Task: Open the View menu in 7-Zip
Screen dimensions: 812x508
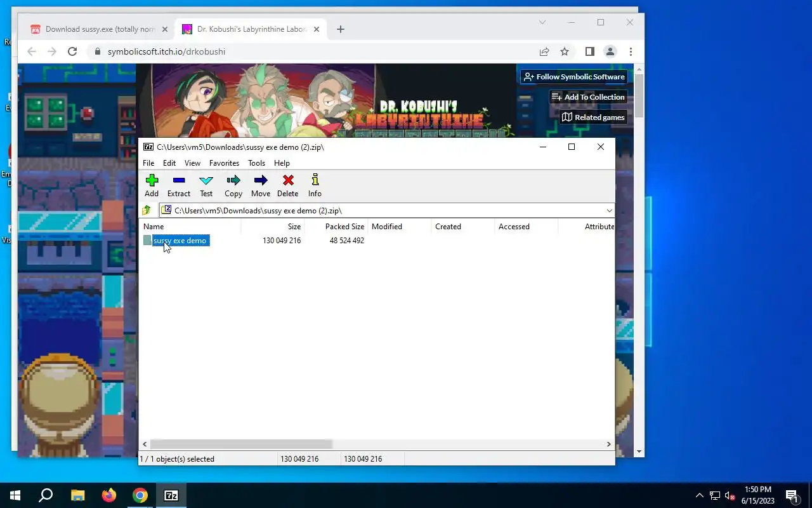Action: [192, 163]
